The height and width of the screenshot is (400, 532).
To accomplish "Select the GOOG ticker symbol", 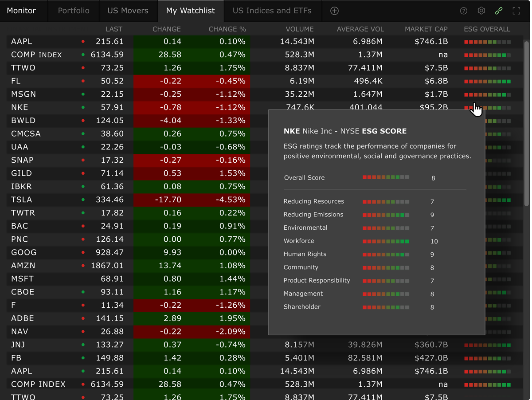I will [x=24, y=252].
